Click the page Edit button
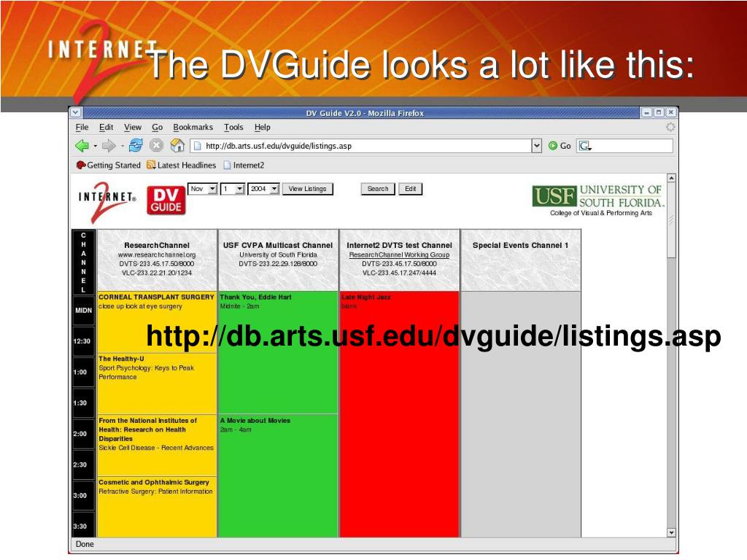Viewport: 747px width, 560px height. tap(410, 189)
